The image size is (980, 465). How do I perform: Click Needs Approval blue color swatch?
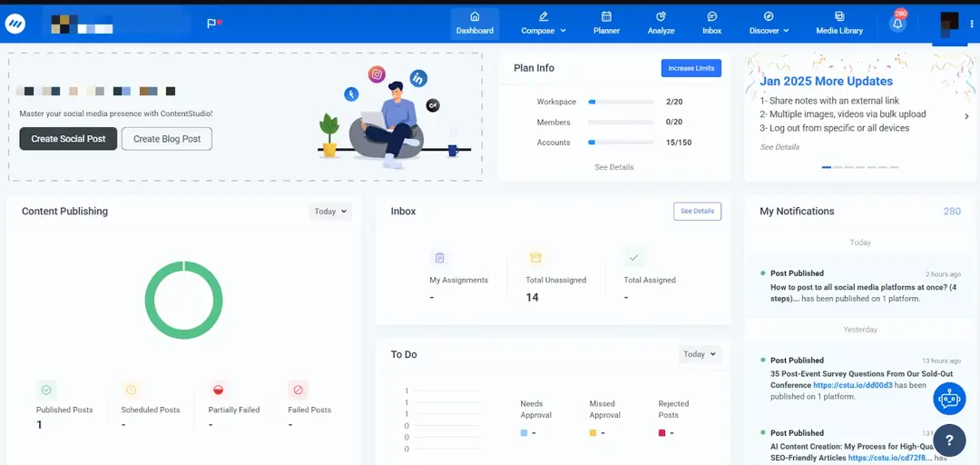tap(524, 432)
